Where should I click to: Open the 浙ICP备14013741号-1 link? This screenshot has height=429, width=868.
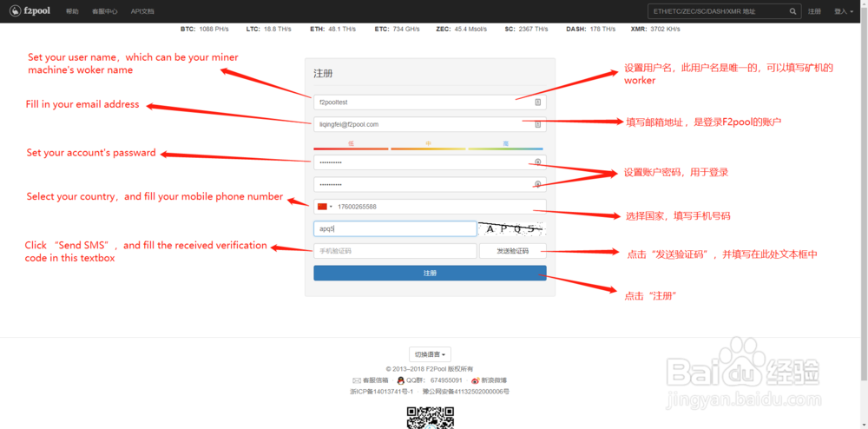(382, 392)
